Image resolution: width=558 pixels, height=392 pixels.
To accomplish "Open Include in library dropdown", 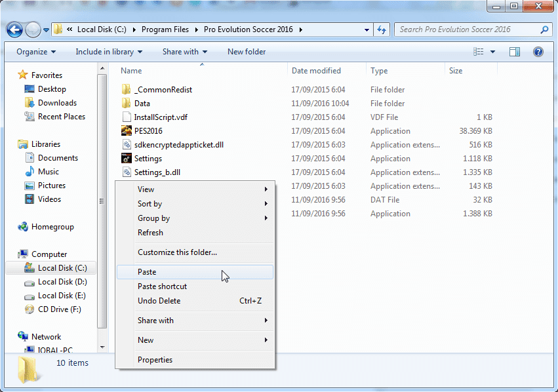I will (x=109, y=52).
